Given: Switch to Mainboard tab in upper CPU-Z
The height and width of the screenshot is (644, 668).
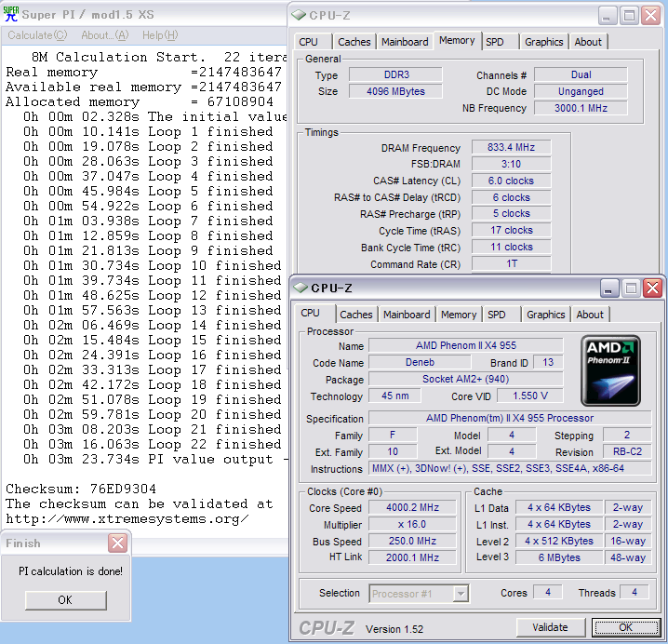Looking at the screenshot, I should [x=405, y=42].
